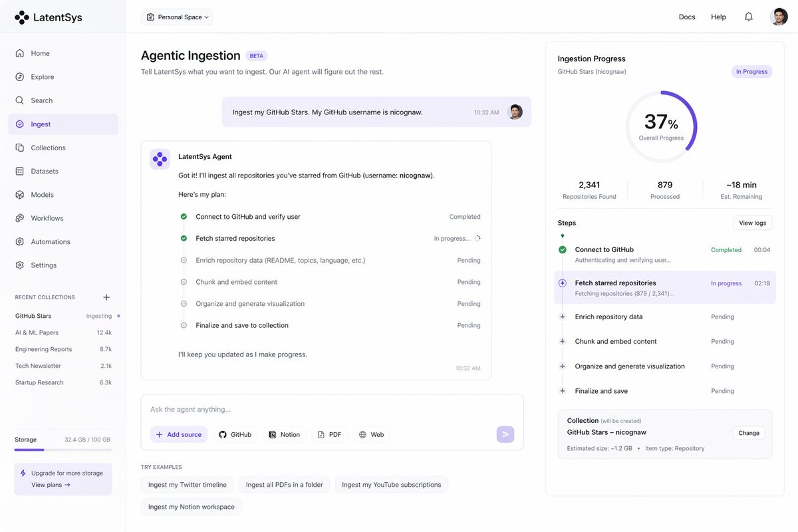Open the notifications bell
The image size is (798, 532).
(x=749, y=17)
